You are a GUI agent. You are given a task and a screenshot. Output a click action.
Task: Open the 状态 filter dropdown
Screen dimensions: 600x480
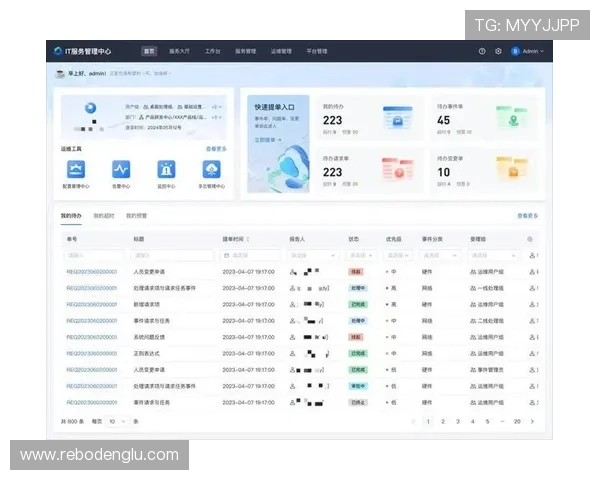(x=361, y=255)
